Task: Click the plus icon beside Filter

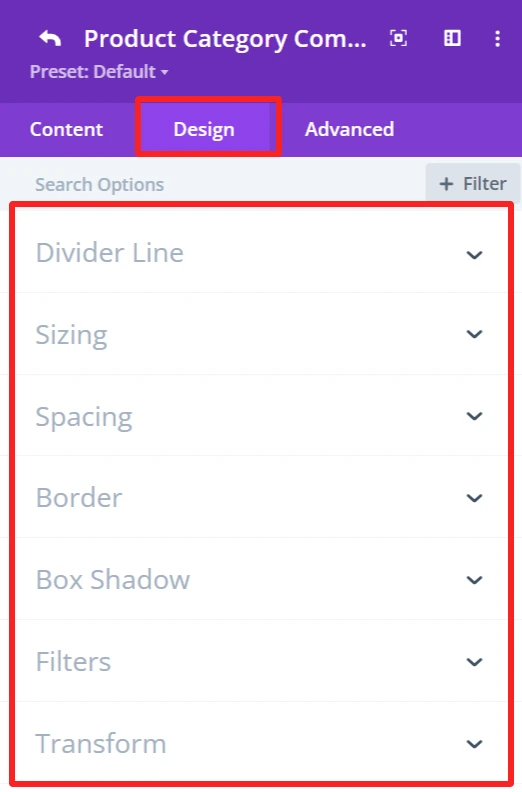Action: pos(446,184)
